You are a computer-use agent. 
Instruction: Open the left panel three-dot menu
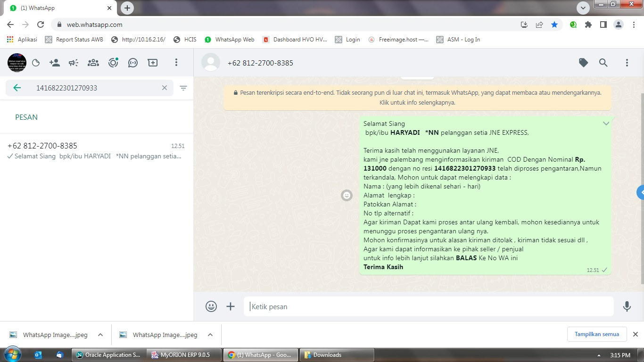(176, 63)
